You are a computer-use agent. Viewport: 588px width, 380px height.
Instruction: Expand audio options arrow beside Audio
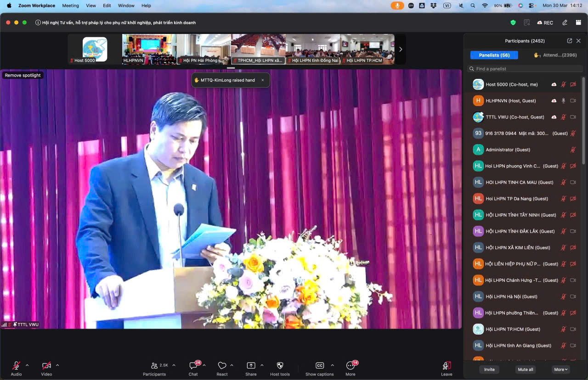point(27,365)
